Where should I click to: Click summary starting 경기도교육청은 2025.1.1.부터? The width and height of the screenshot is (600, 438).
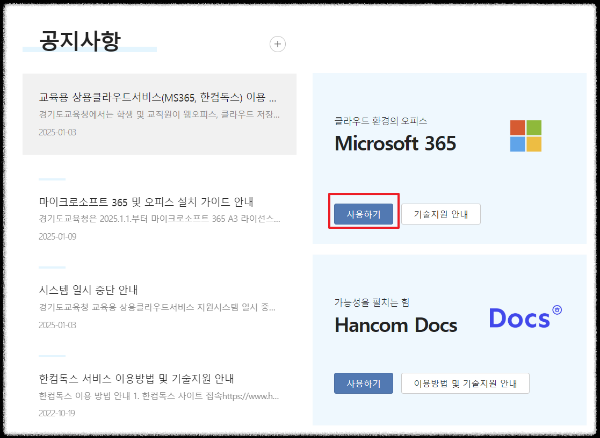(x=160, y=219)
